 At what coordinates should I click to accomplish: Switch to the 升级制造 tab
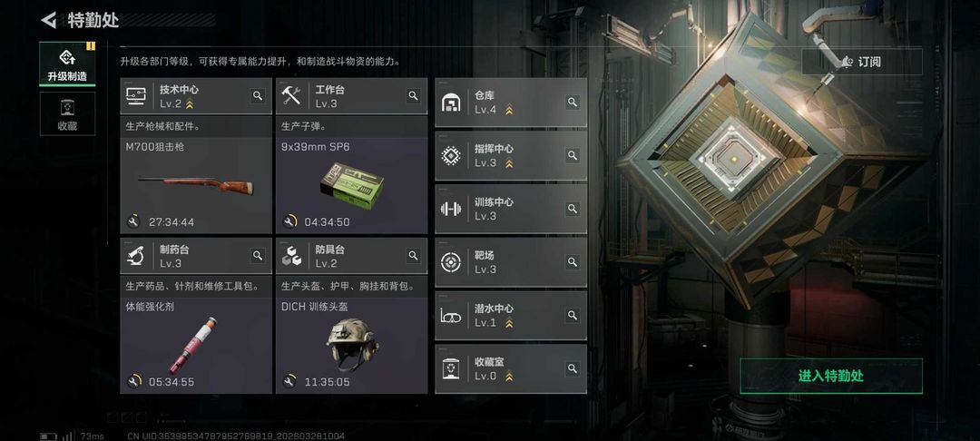(x=67, y=64)
